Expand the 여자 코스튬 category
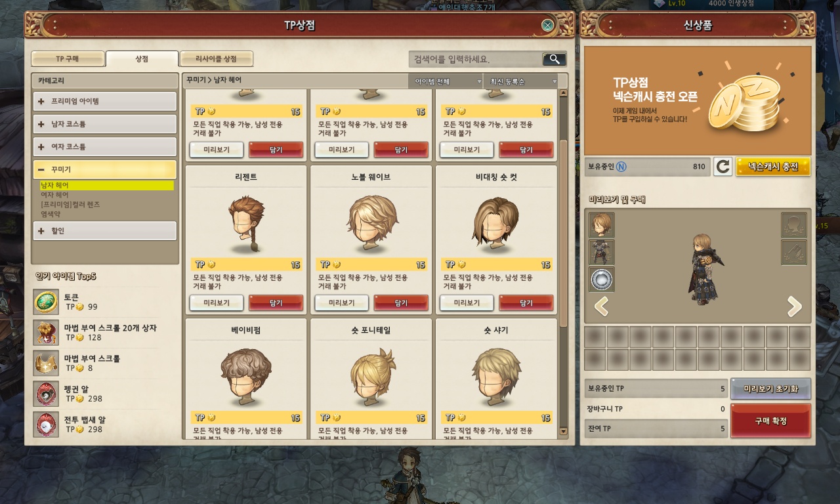Screen dimensions: 840x504 click(x=105, y=146)
